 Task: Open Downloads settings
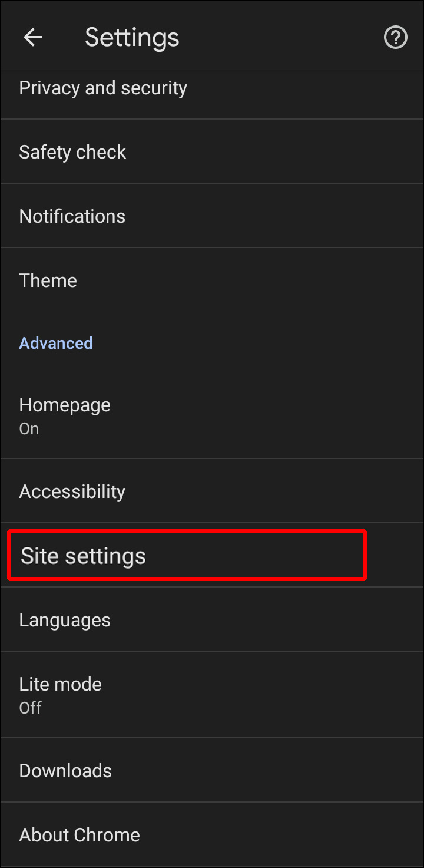[65, 771]
